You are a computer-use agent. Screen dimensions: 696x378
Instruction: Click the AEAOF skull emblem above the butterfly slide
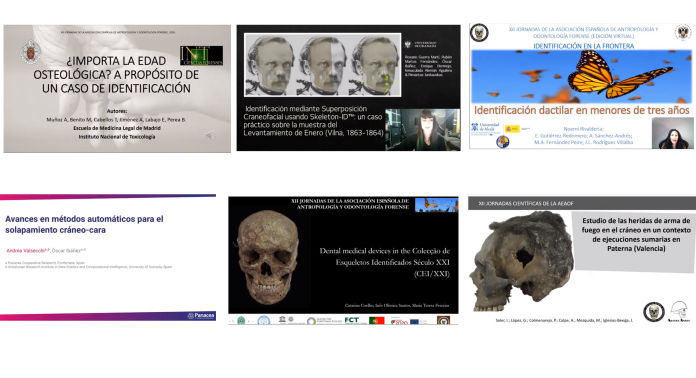[479, 33]
